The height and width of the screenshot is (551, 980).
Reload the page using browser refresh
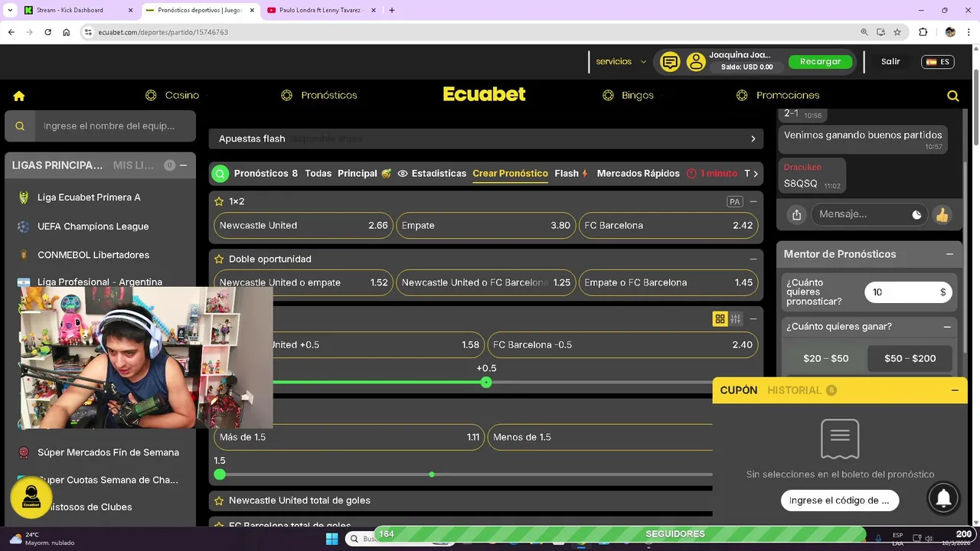(x=47, y=32)
